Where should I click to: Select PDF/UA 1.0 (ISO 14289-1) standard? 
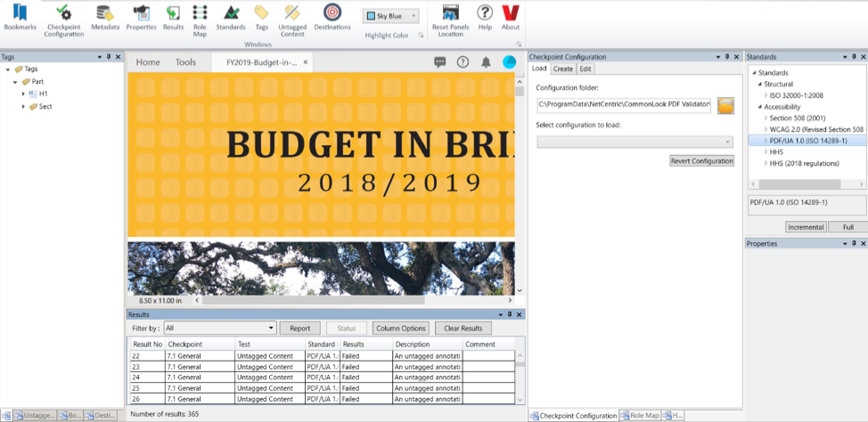point(808,141)
